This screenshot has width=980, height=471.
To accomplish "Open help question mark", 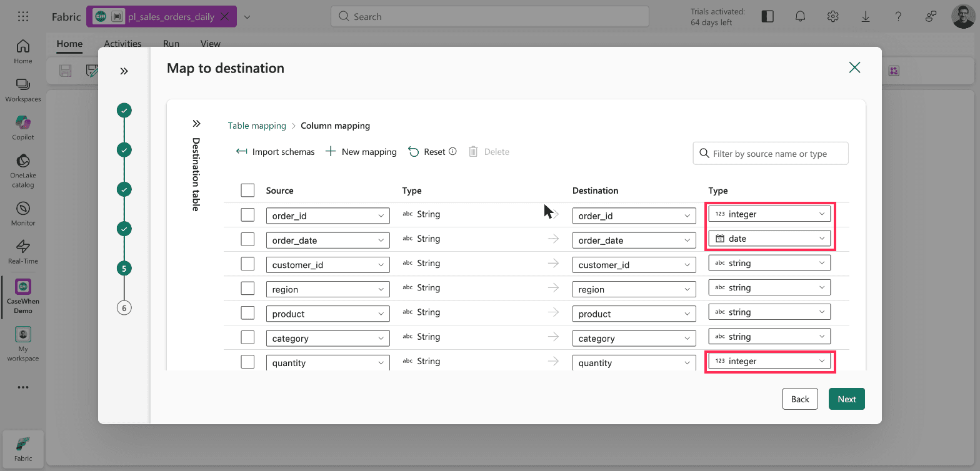I will (x=898, y=17).
